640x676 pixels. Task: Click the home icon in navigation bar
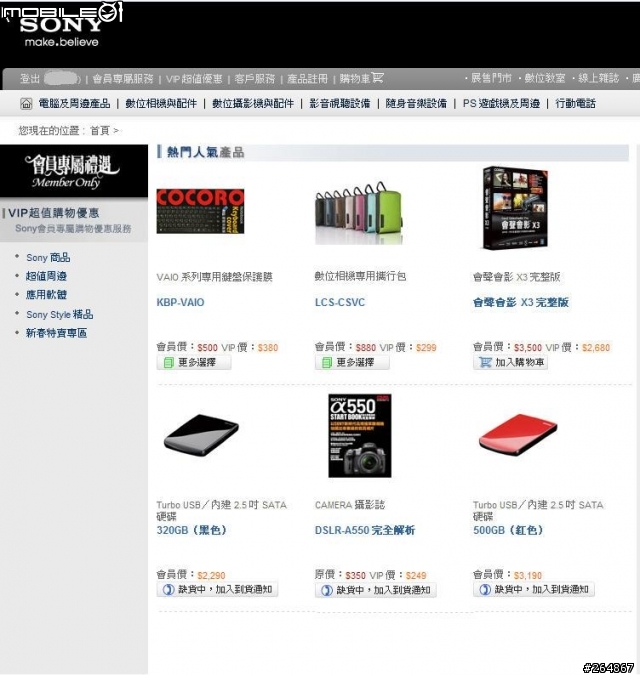26,104
